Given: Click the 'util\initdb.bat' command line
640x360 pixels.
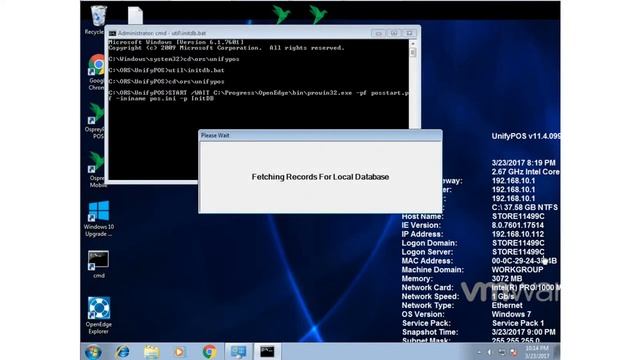Looking at the screenshot, I should tap(166, 70).
